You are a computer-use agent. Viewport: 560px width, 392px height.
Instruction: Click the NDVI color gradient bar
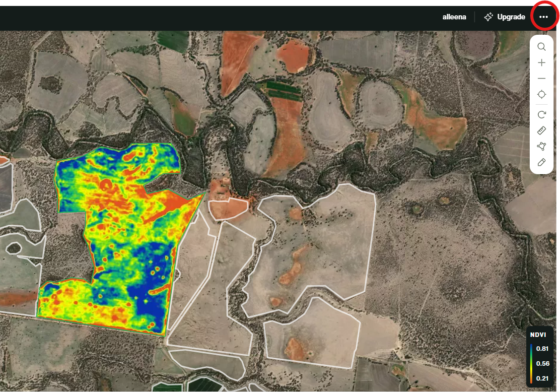click(x=532, y=364)
